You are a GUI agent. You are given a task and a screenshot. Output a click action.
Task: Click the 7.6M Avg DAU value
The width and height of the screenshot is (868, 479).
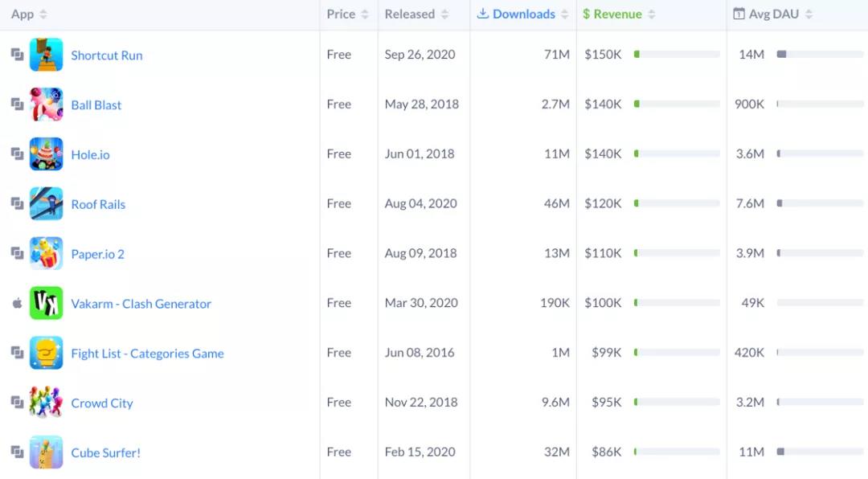pos(750,203)
